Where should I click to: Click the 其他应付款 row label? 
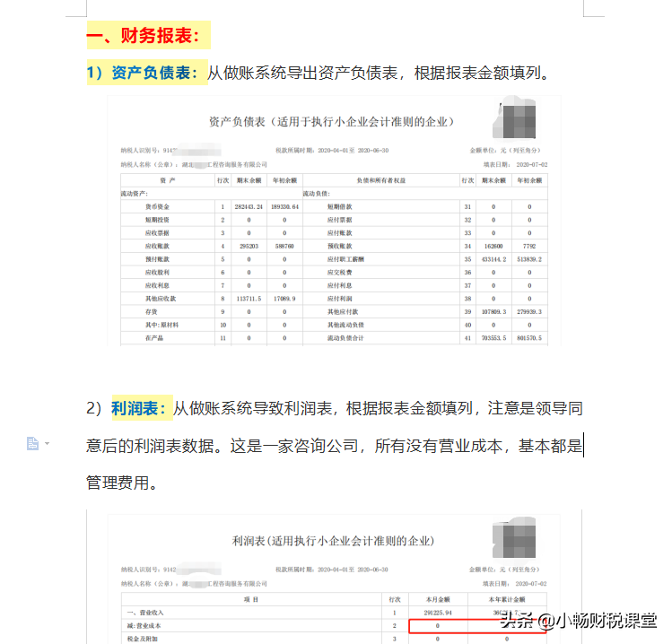tap(343, 311)
